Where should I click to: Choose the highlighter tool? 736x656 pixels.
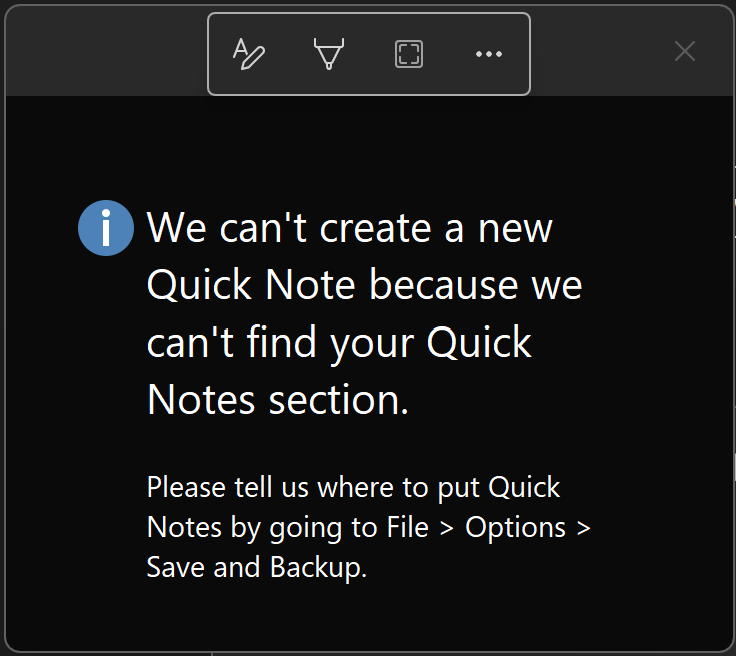click(x=329, y=54)
